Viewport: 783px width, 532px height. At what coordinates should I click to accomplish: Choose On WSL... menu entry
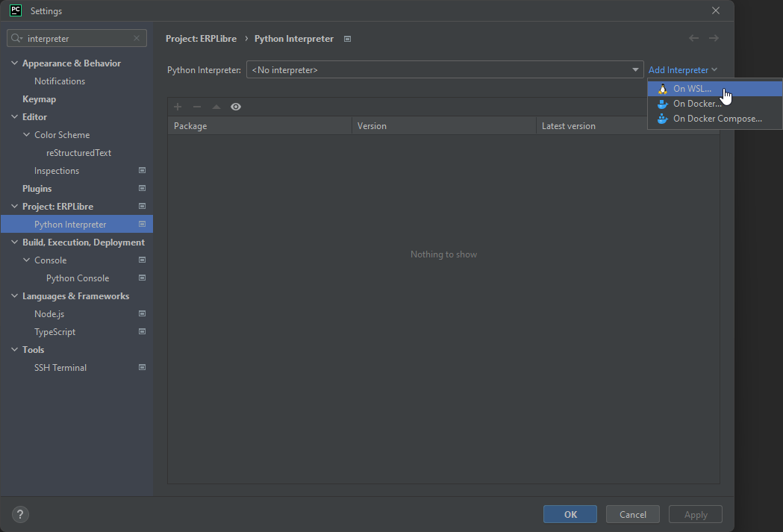tap(715, 89)
